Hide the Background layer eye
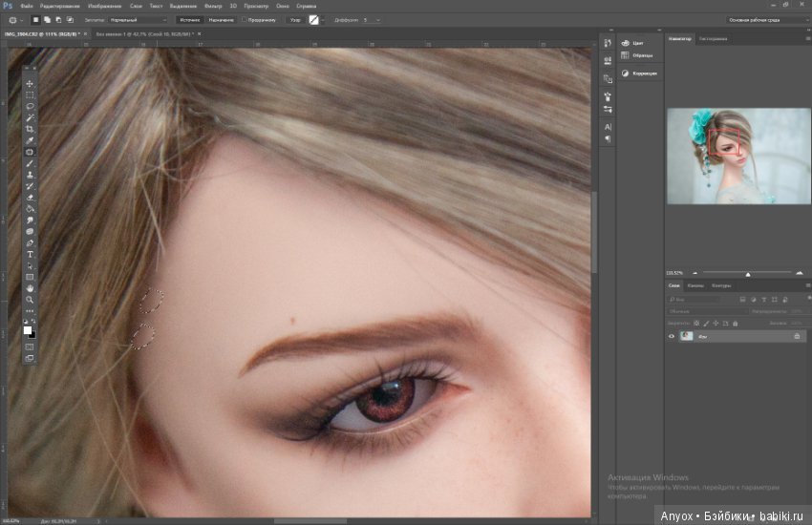This screenshot has width=812, height=525. click(672, 336)
